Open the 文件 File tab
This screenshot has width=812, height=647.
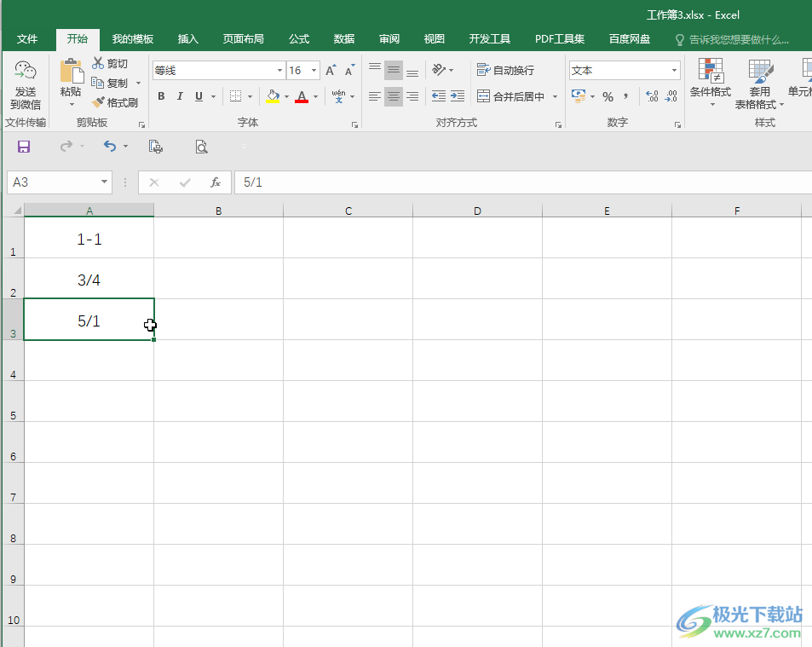pyautogui.click(x=27, y=39)
